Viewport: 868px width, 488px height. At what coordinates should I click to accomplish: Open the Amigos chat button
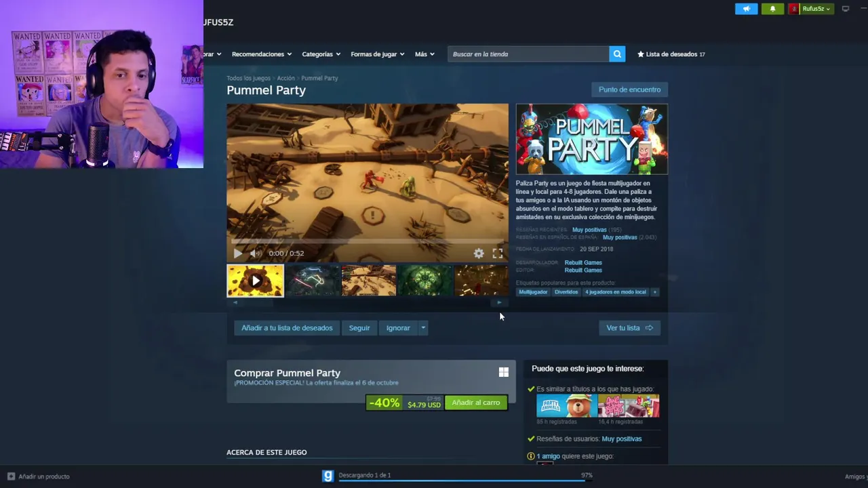tap(856, 476)
